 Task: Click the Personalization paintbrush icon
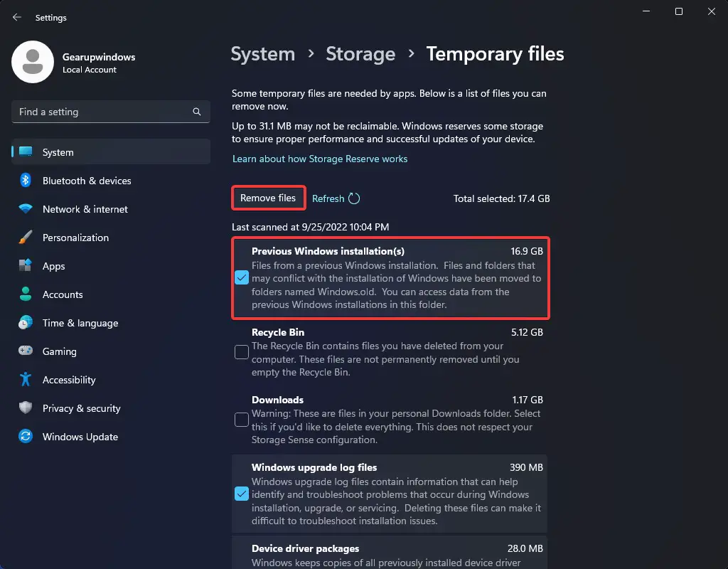click(x=26, y=237)
